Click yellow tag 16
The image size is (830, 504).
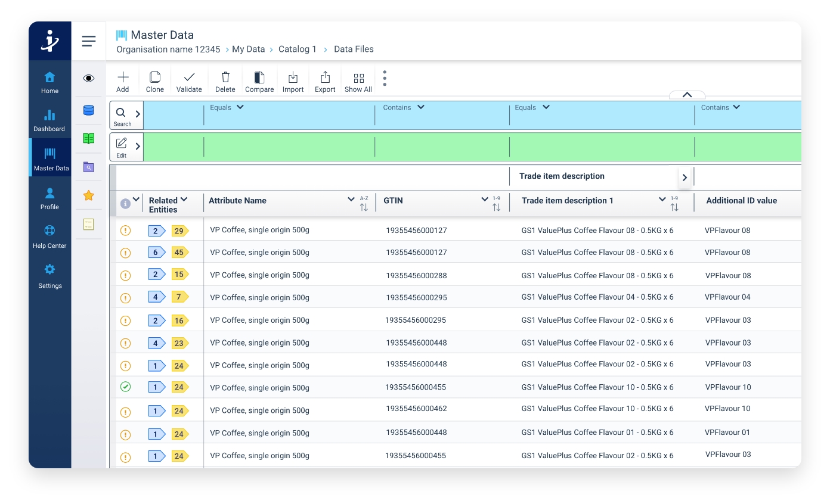[x=179, y=321]
